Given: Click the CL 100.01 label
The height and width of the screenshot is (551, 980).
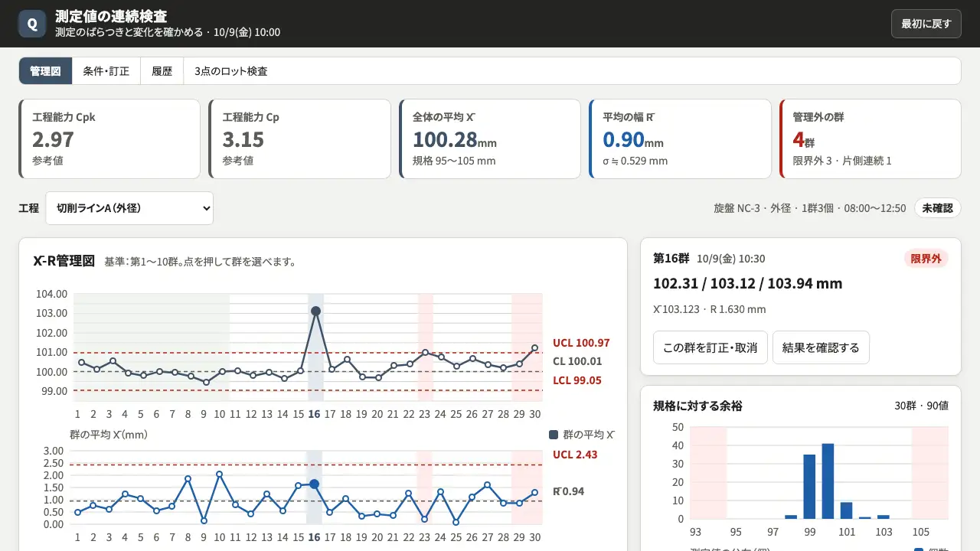Looking at the screenshot, I should 577,361.
